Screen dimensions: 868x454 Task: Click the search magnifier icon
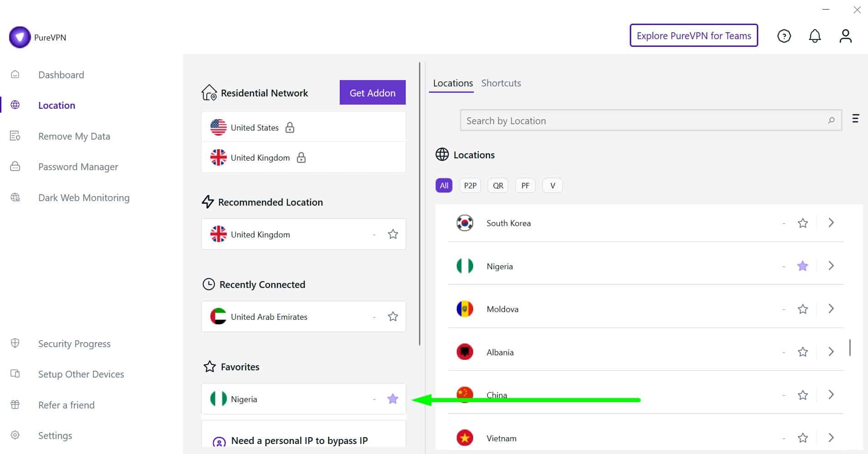(x=831, y=121)
